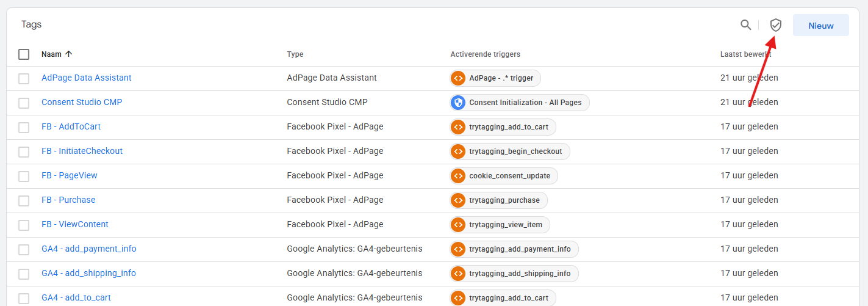Image resolution: width=868 pixels, height=306 pixels.
Task: Open the FB - AddToCart tag
Action: (x=71, y=127)
